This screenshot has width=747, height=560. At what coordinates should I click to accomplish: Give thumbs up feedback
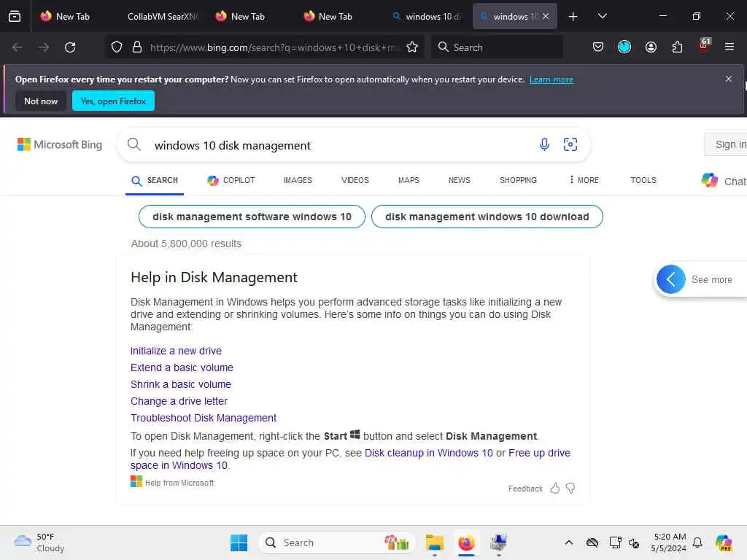[554, 488]
